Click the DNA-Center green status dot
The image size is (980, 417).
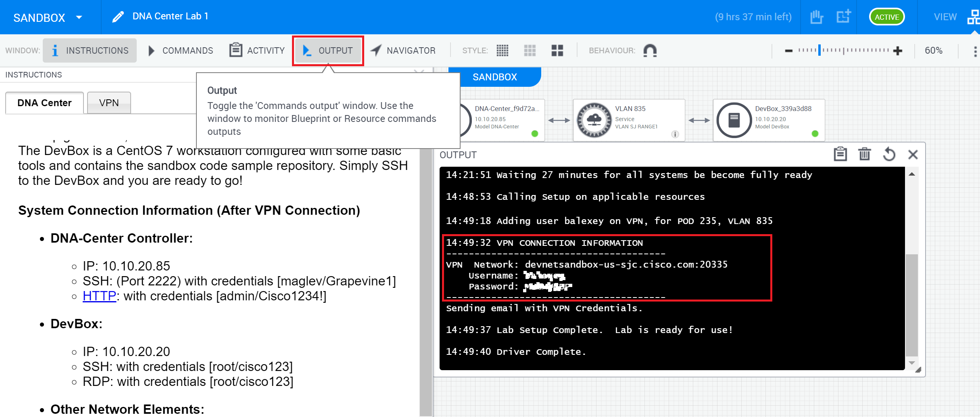pyautogui.click(x=535, y=134)
